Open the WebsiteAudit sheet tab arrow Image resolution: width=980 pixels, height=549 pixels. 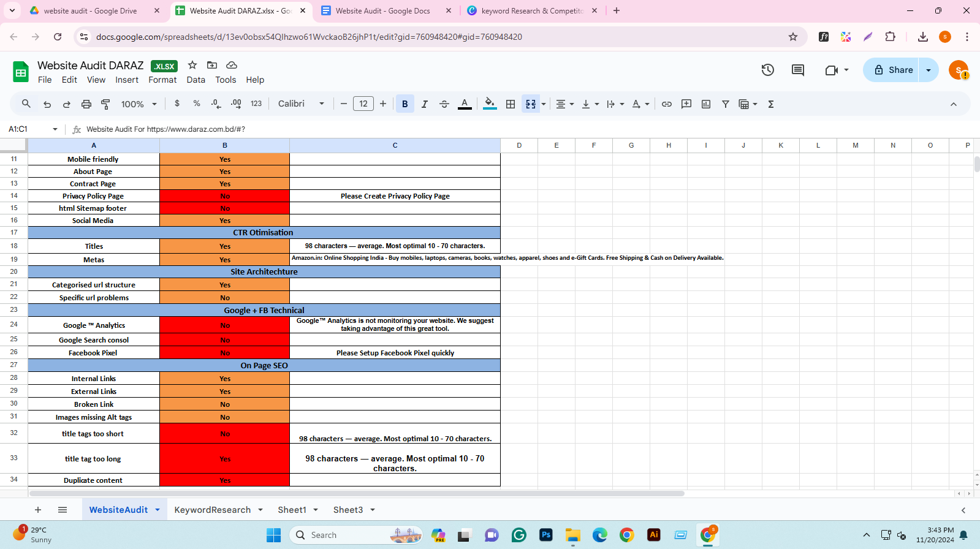pyautogui.click(x=158, y=510)
